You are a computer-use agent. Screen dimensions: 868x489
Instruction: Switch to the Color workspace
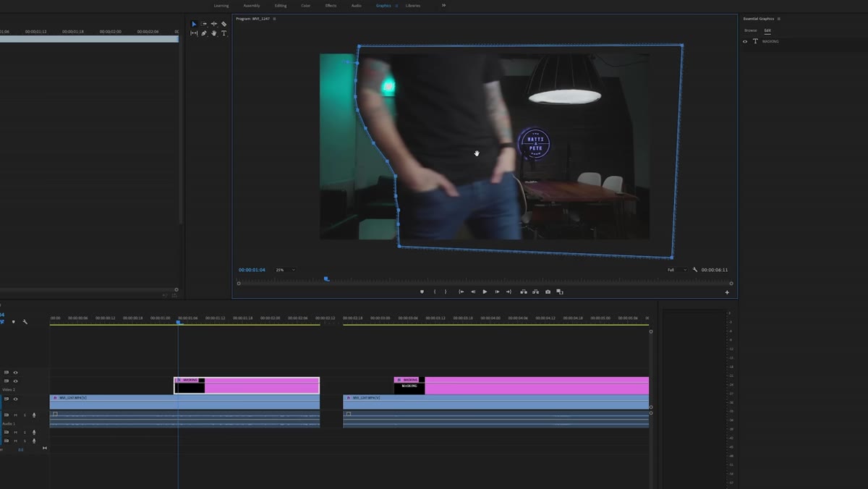306,5
